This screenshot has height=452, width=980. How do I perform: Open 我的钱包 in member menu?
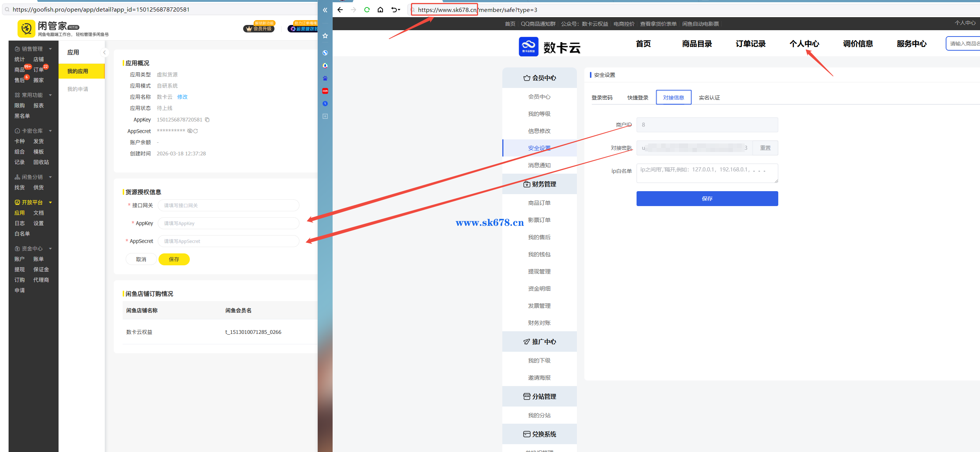coord(539,255)
